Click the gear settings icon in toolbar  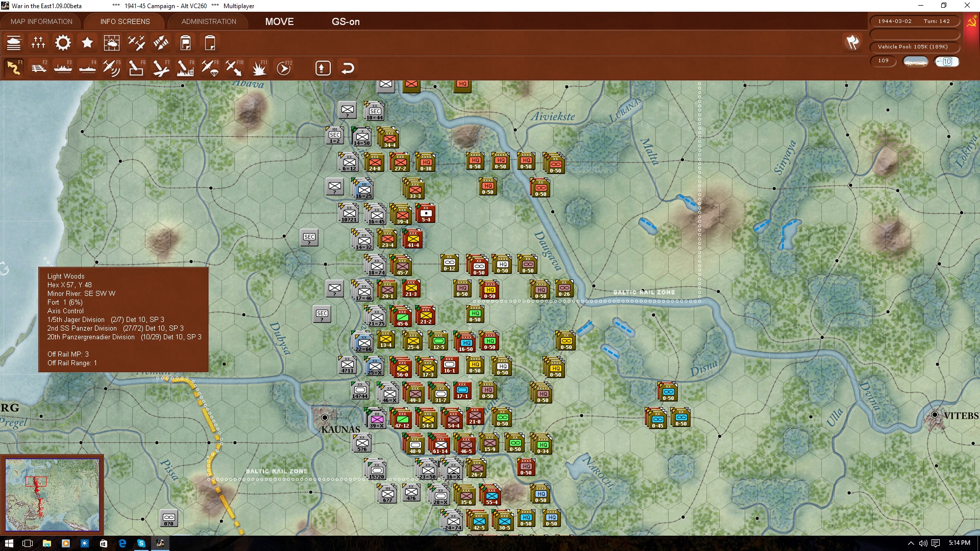click(x=62, y=43)
